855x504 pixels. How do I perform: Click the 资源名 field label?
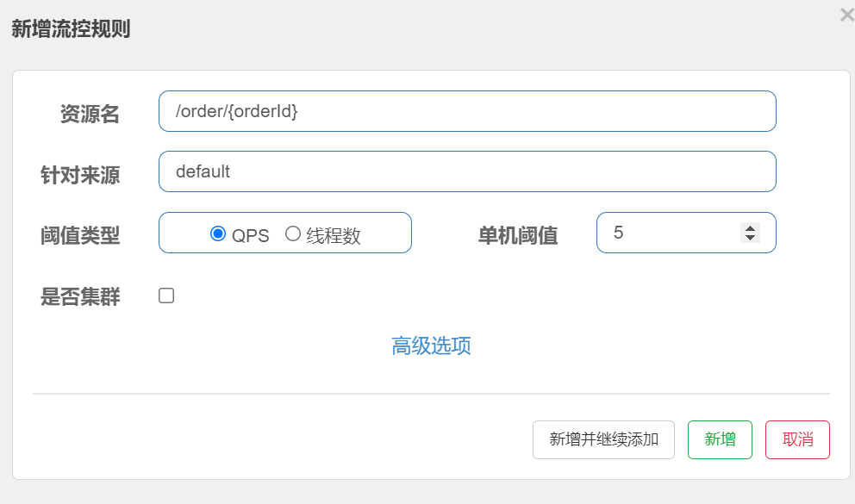click(x=90, y=114)
